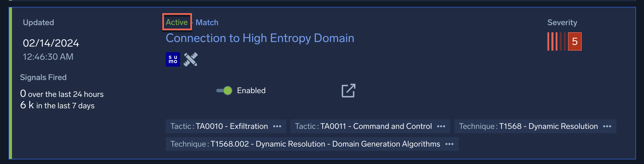Select the TA0011 - Command and Control tag
Viewport: 644px width, 164px height.
[363, 126]
